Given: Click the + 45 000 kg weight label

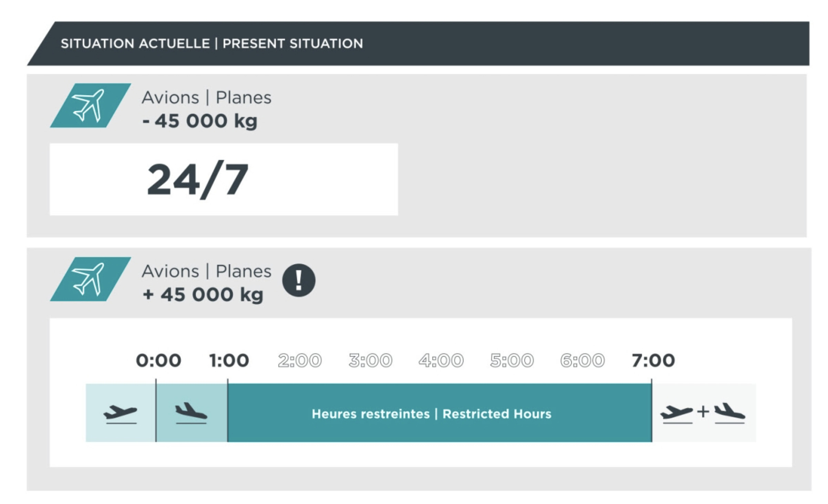Looking at the screenshot, I should 203,295.
